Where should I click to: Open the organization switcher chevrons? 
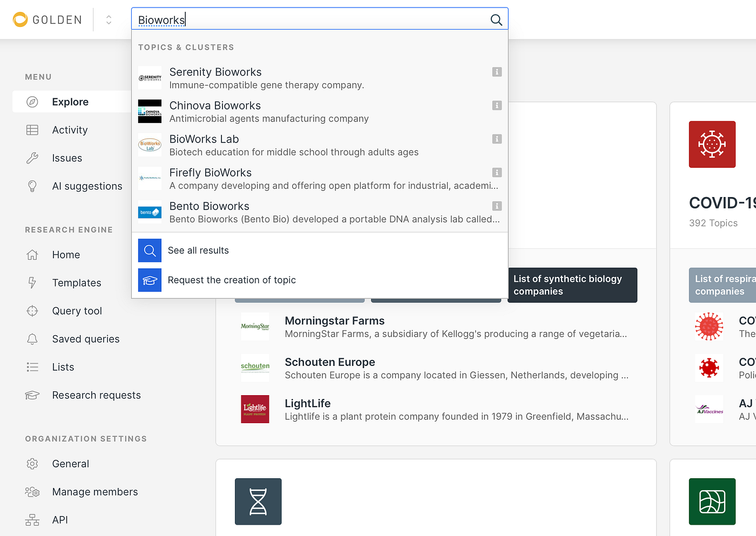point(109,20)
